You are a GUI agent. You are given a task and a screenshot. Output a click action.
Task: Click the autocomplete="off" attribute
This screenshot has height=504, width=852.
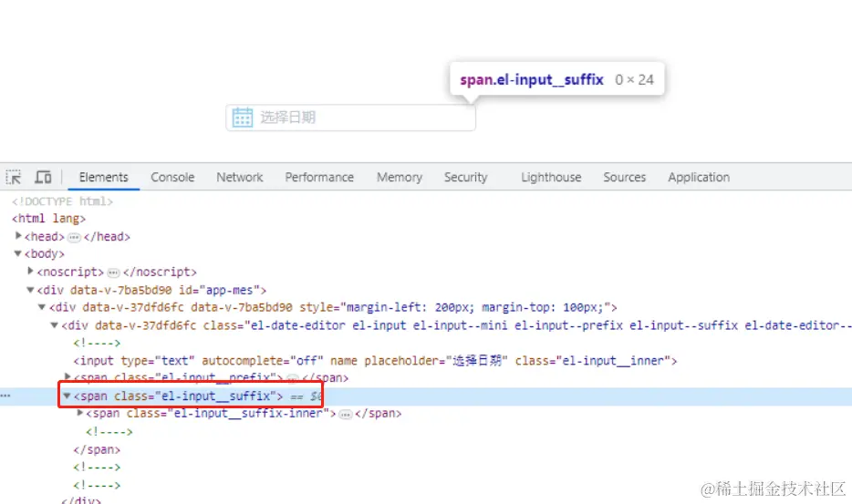pyautogui.click(x=263, y=361)
